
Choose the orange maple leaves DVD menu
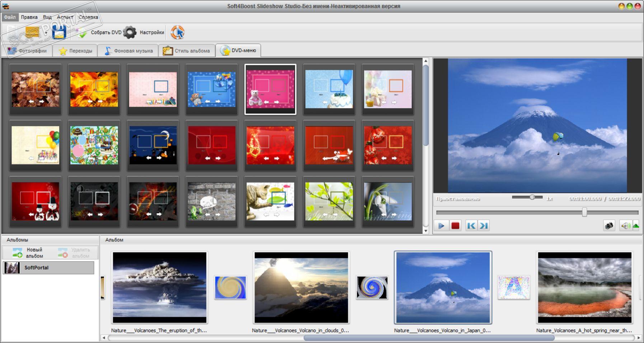tap(94, 89)
